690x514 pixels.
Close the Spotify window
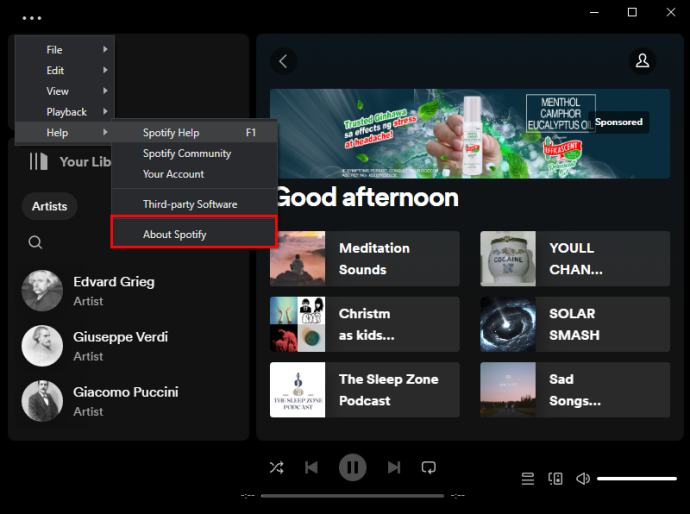671,12
